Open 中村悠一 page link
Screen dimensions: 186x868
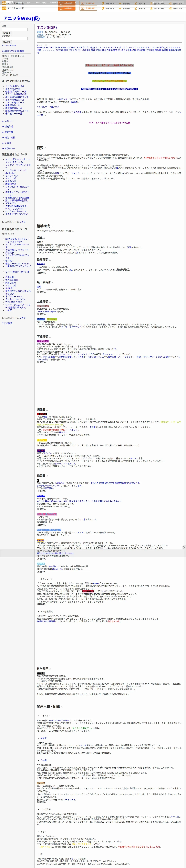pyautogui.click(x=9, y=261)
